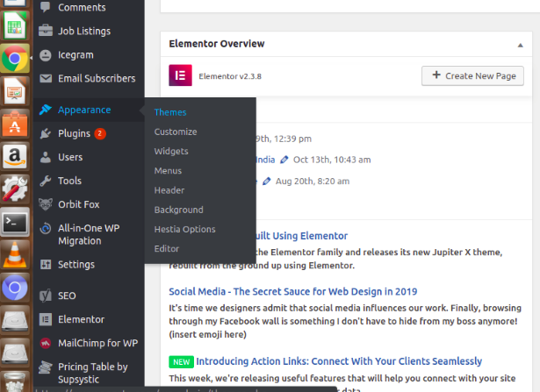
Task: Click the green NEW badge
Action: tap(181, 361)
